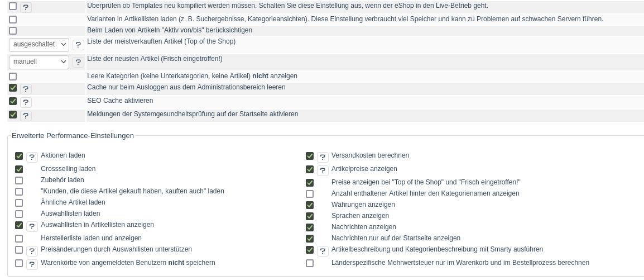The height and width of the screenshot is (280, 644).
Task: Open help for 'Auswahllisten in Artikellisten anzeigen'
Action: coord(32,226)
